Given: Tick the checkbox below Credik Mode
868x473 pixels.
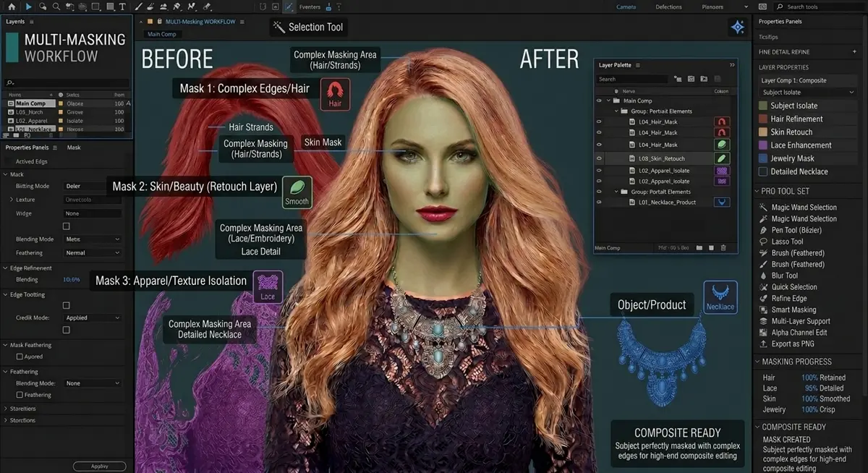Looking at the screenshot, I should pyautogui.click(x=66, y=330).
